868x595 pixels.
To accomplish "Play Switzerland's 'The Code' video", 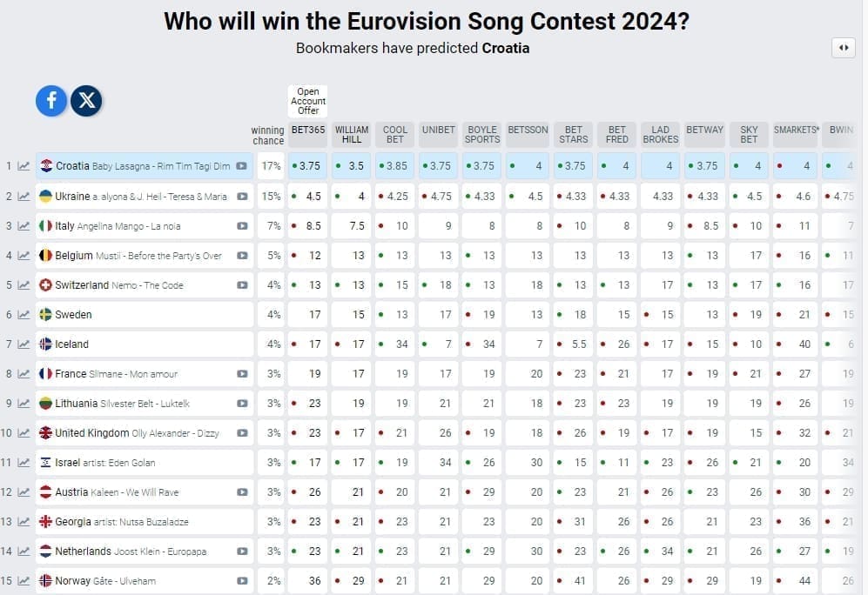I will 243,284.
